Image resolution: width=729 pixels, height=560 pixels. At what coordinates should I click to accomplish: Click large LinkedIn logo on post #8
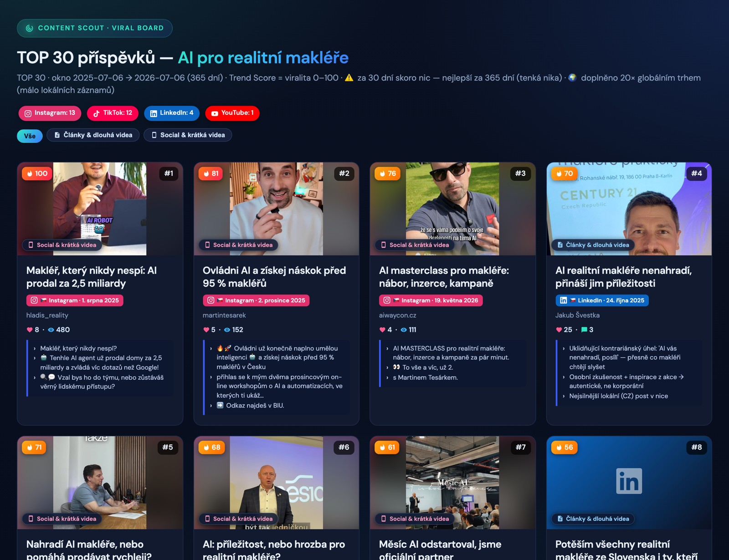click(x=629, y=481)
